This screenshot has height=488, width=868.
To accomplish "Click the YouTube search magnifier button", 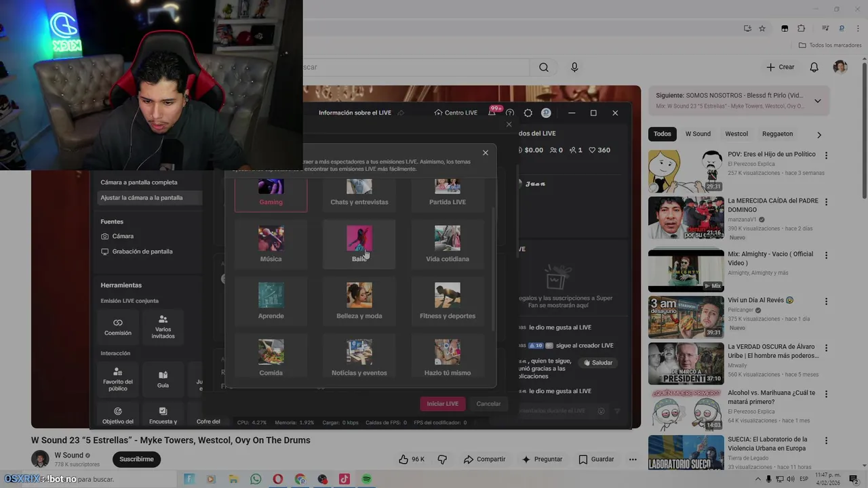I will tap(544, 67).
